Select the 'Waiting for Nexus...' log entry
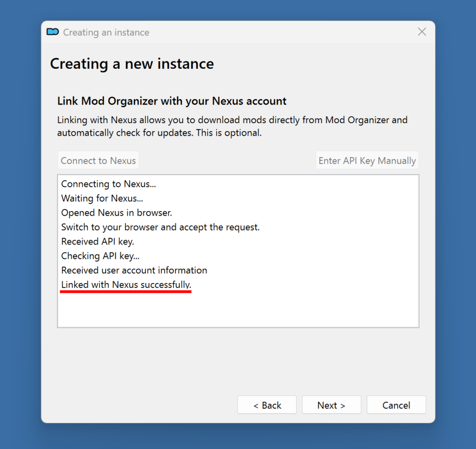 pos(102,198)
